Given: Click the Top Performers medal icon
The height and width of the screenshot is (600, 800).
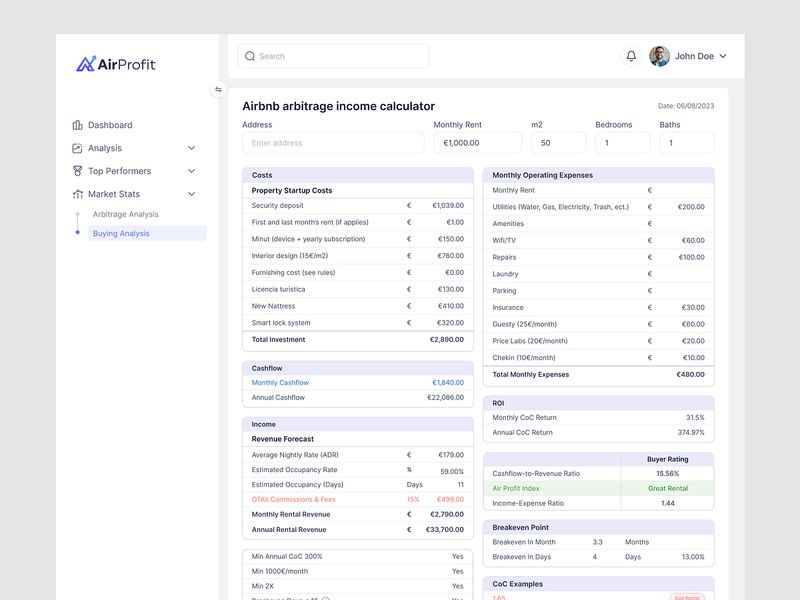Looking at the screenshot, I should 78,171.
